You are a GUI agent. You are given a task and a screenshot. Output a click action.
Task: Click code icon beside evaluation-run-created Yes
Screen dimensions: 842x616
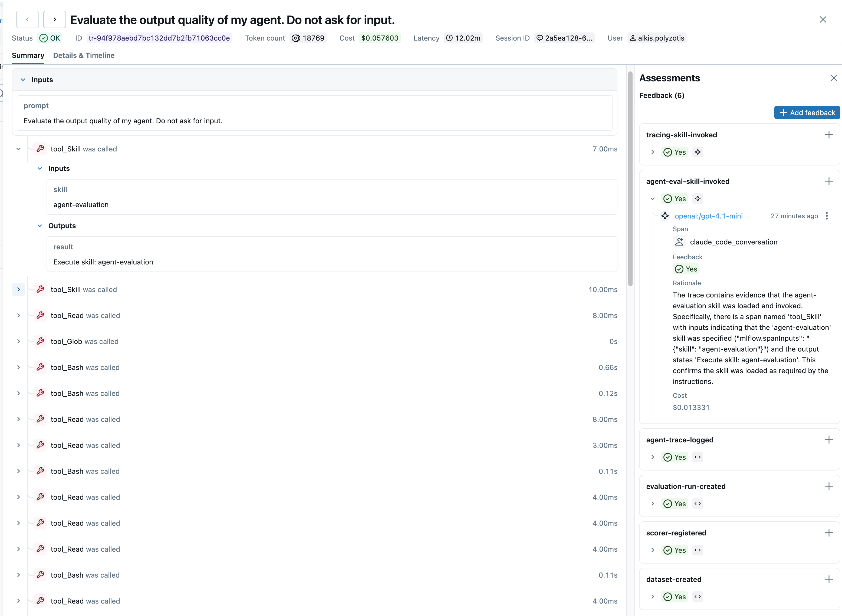click(x=698, y=504)
